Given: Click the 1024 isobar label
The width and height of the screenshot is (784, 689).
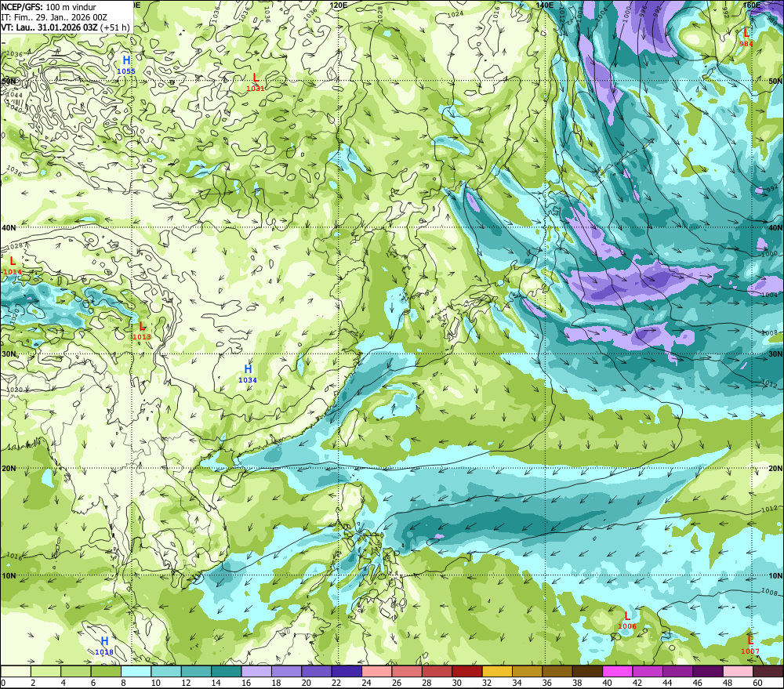Looking at the screenshot, I should (x=455, y=14).
